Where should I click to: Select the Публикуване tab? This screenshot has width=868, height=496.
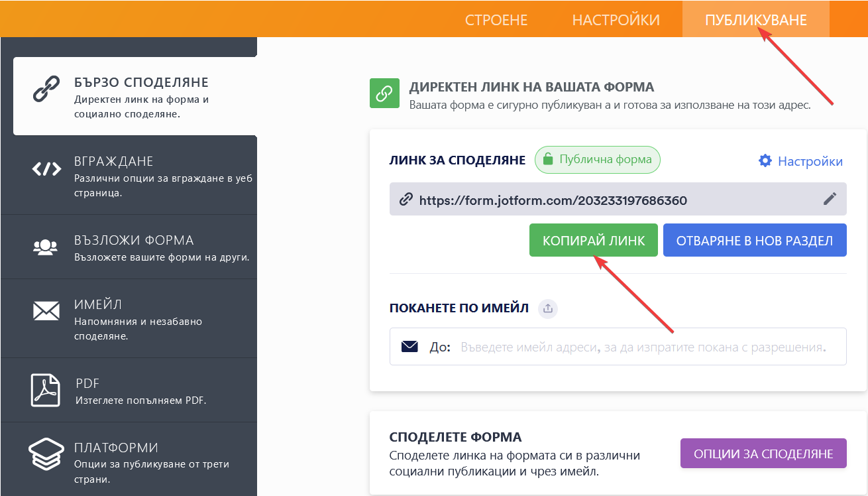pos(755,20)
